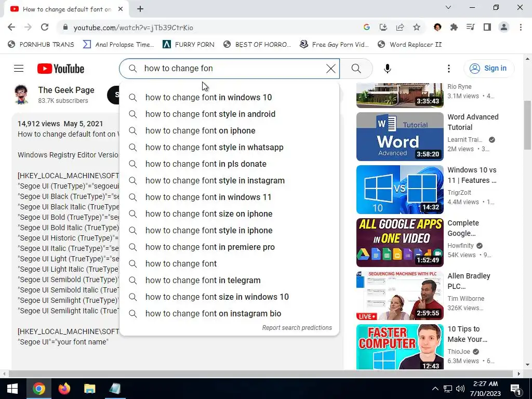Bookmark this tab with star

[417, 27]
